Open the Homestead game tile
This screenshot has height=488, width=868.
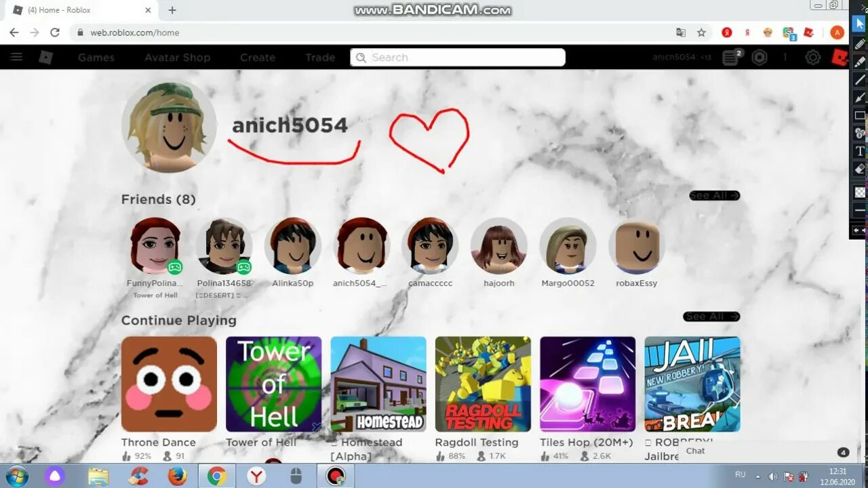pos(378,384)
